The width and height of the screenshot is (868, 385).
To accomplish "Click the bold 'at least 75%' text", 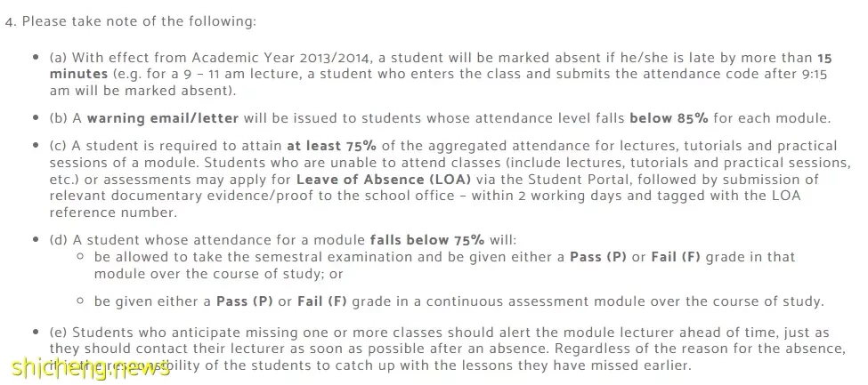I will tap(331, 146).
